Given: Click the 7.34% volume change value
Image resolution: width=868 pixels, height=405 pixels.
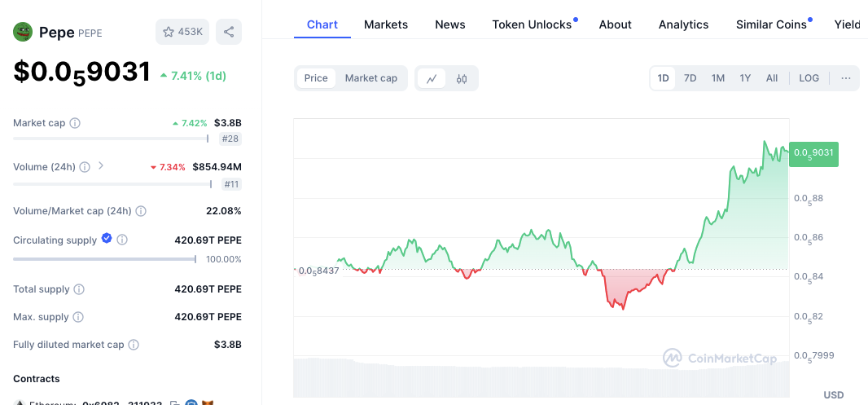Looking at the screenshot, I should 168,167.
